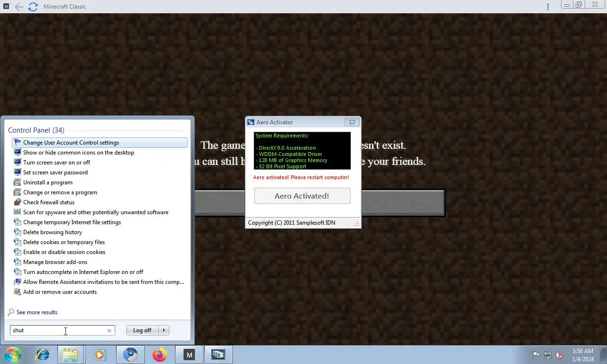
Task: Open the three-dot menu in Minecraft Classic
Action: pos(548,7)
